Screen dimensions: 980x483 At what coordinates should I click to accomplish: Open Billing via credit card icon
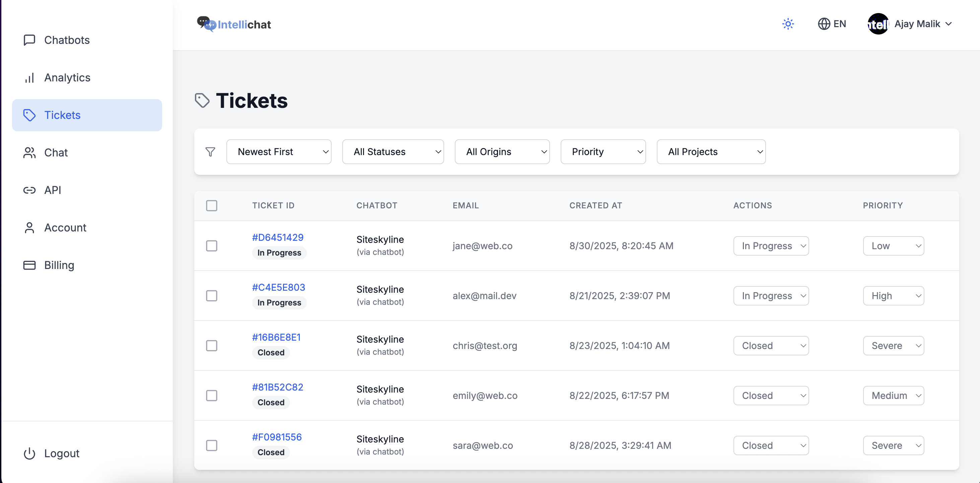point(30,265)
